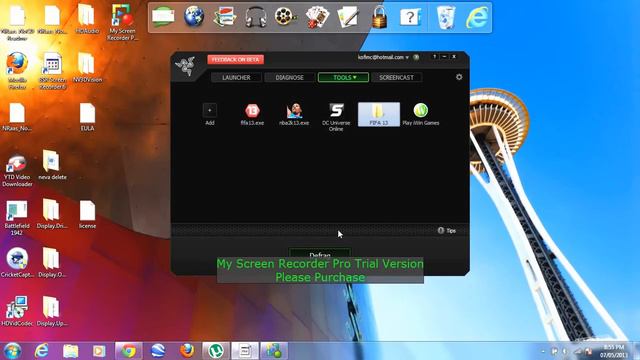Open the film reel video icon in dock
Viewport: 640px width, 360px height.
pyautogui.click(x=285, y=17)
